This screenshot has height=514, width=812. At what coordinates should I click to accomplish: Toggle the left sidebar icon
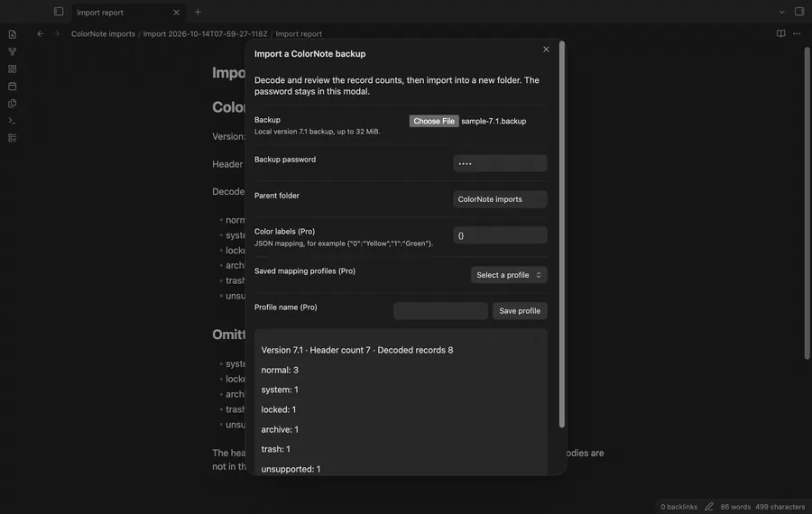(x=59, y=12)
